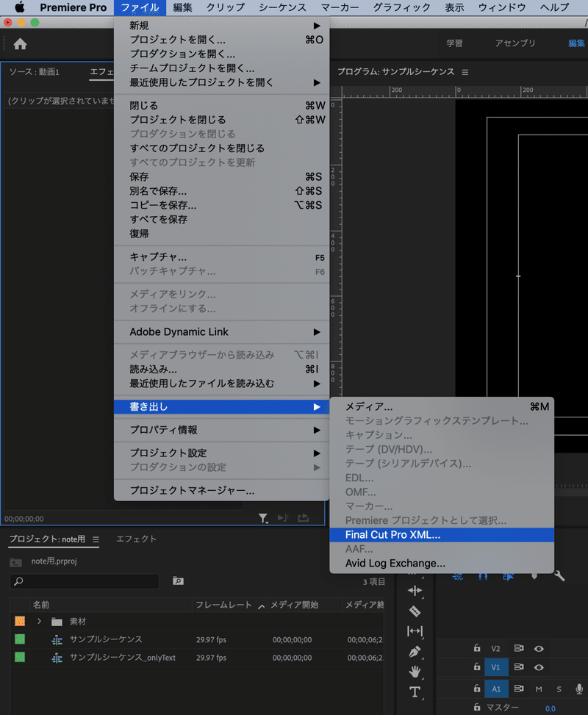Click the 素材 bin folder icon

[57, 622]
